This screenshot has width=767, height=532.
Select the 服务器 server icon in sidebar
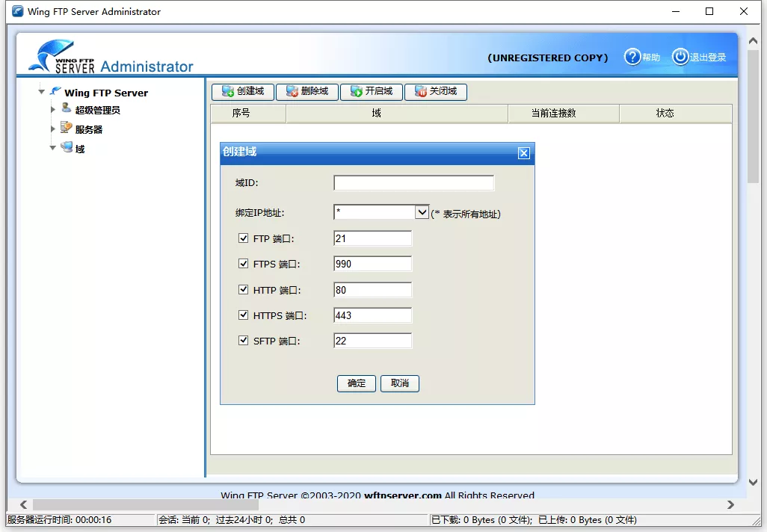click(x=67, y=129)
